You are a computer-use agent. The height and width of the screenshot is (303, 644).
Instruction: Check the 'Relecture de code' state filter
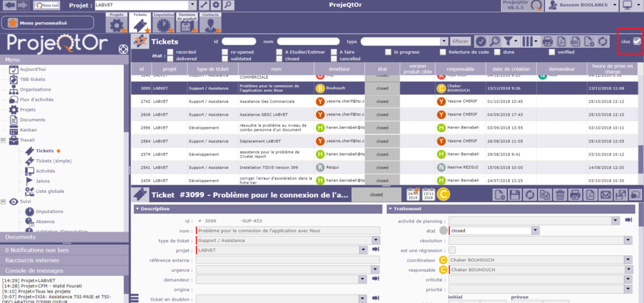[x=443, y=52]
